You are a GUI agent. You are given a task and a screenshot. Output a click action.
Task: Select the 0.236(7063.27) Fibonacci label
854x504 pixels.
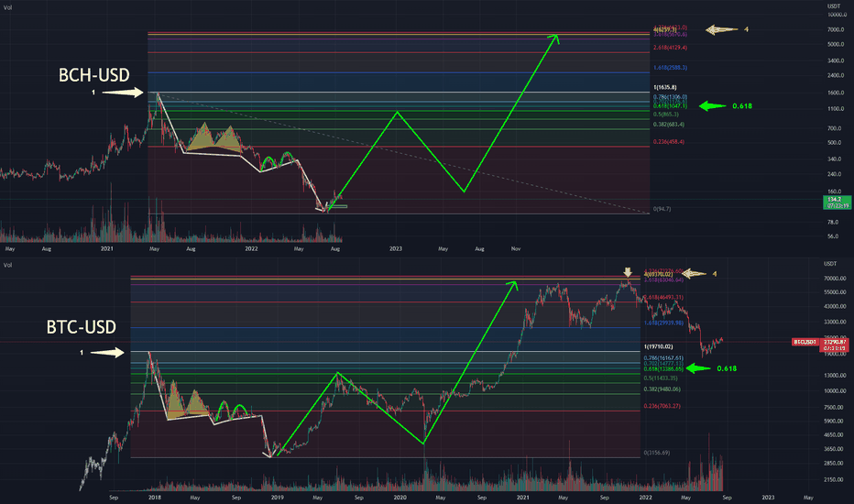(x=662, y=407)
